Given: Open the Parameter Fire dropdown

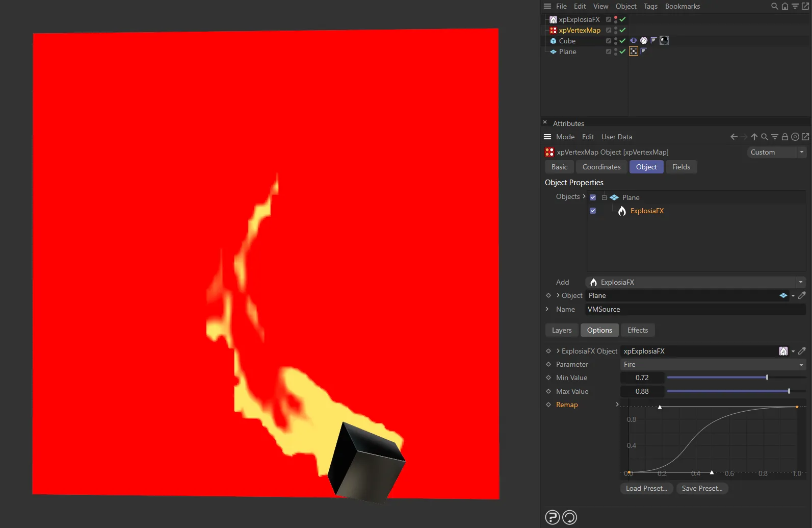Looking at the screenshot, I should pos(713,364).
